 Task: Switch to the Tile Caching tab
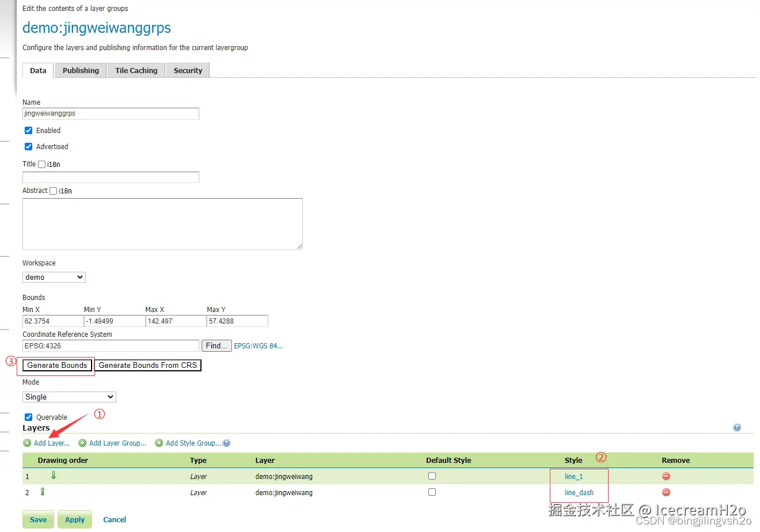[136, 70]
